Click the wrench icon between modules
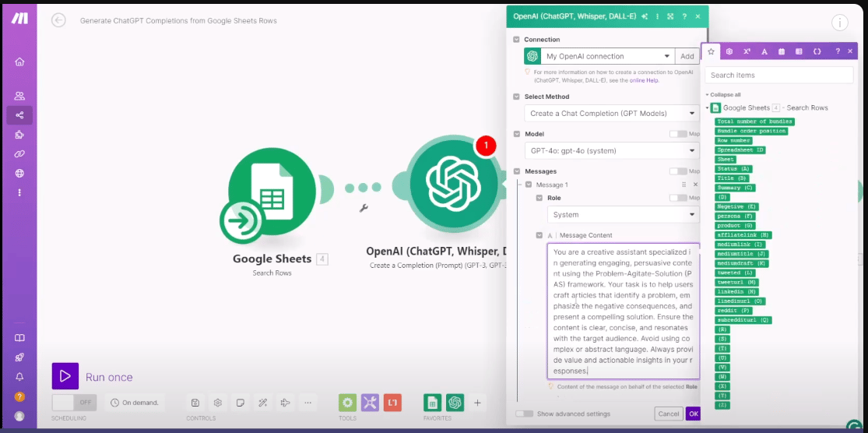Image resolution: width=868 pixels, height=433 pixels. point(364,208)
